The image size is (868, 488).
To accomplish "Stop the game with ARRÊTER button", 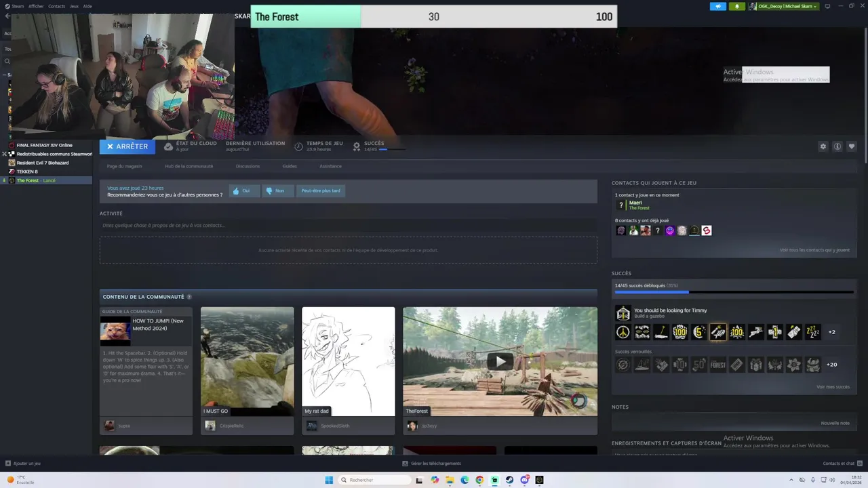I will pyautogui.click(x=127, y=146).
